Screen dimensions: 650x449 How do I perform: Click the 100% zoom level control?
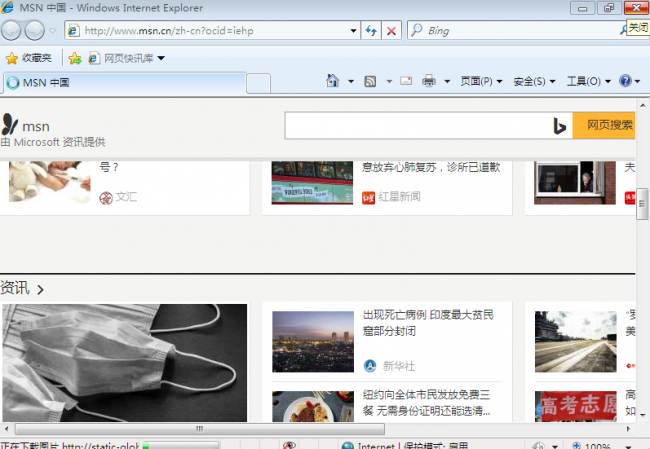click(597, 446)
